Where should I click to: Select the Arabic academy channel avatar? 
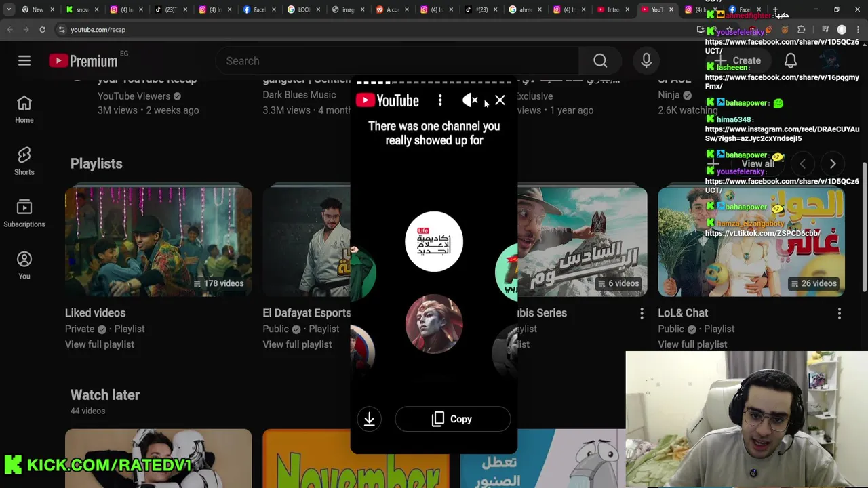(434, 241)
